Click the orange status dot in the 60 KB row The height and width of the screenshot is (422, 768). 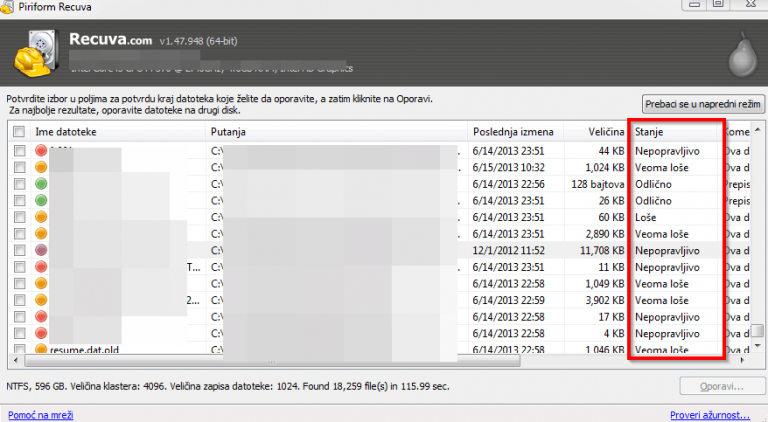click(x=41, y=217)
